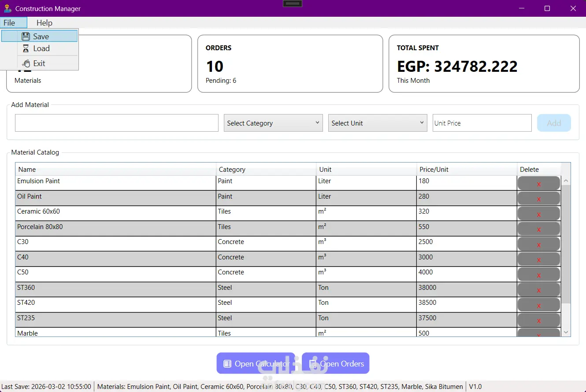
Task: Open the Help menu
Action: (44, 23)
